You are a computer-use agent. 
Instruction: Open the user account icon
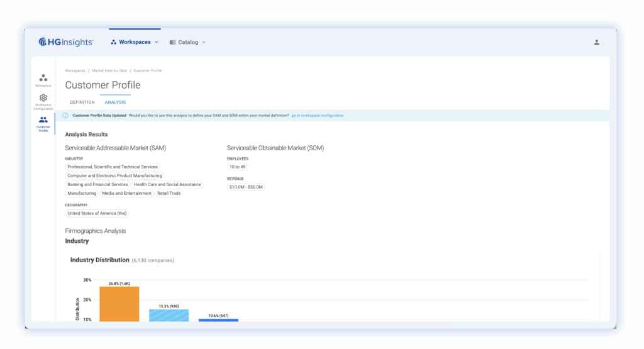point(596,42)
